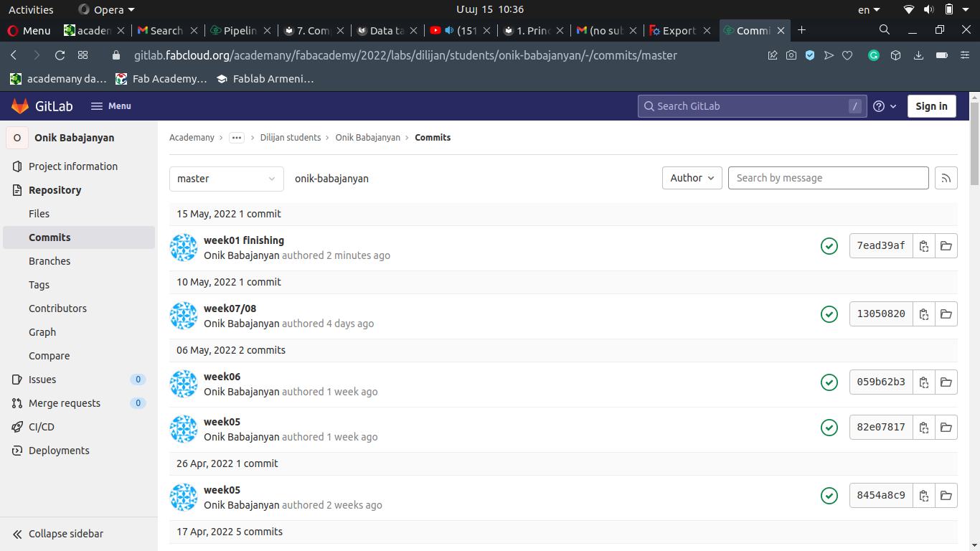View pipeline status for week07/08 commit
The height and width of the screenshot is (551, 980).
click(x=829, y=314)
